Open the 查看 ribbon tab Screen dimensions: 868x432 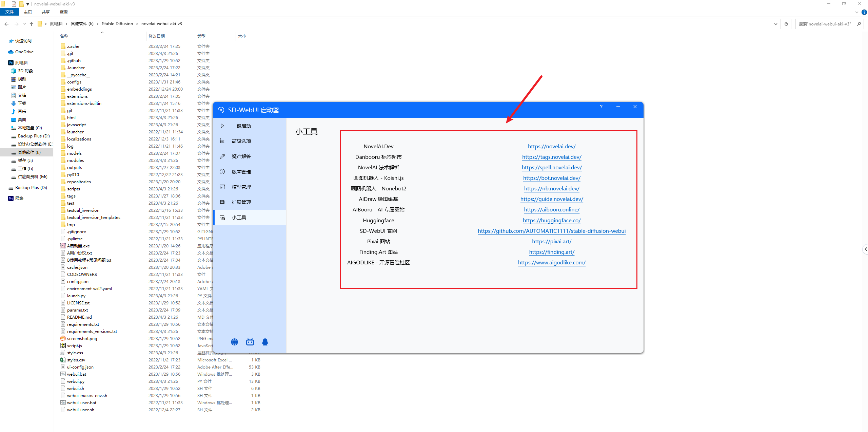pos(64,12)
